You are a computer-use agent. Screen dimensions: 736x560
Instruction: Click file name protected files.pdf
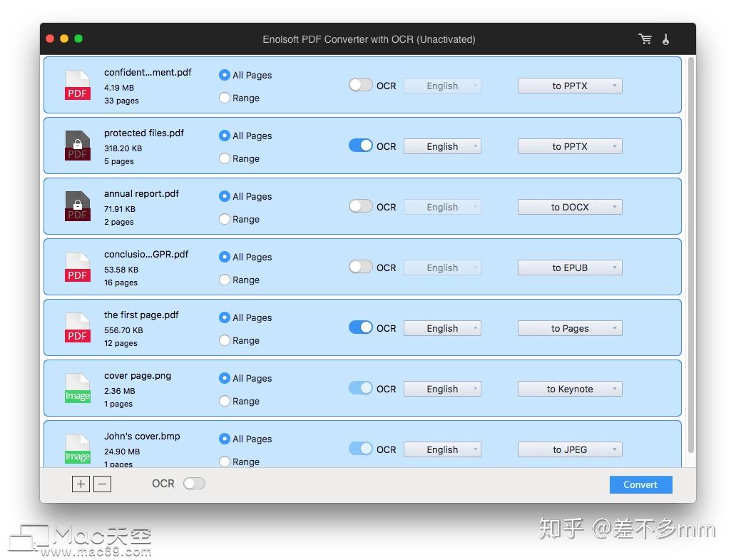[x=144, y=133]
